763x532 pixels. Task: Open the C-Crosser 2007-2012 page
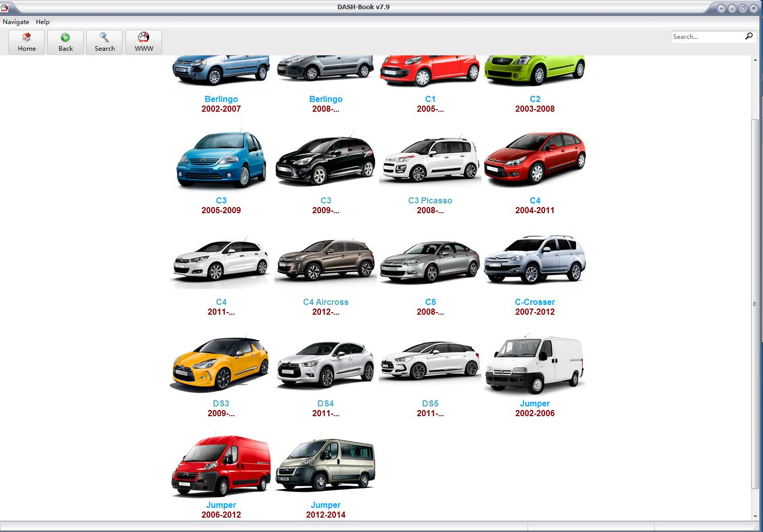[535, 302]
